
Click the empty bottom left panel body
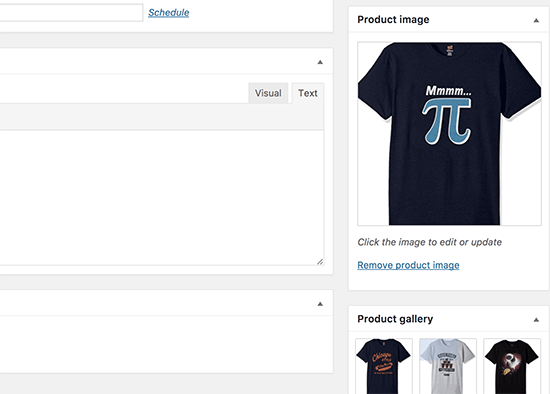pos(166,344)
